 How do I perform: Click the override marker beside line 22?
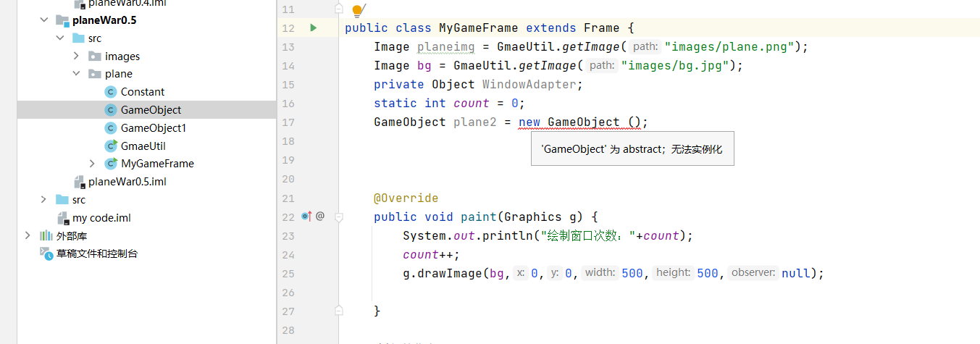pos(306,216)
